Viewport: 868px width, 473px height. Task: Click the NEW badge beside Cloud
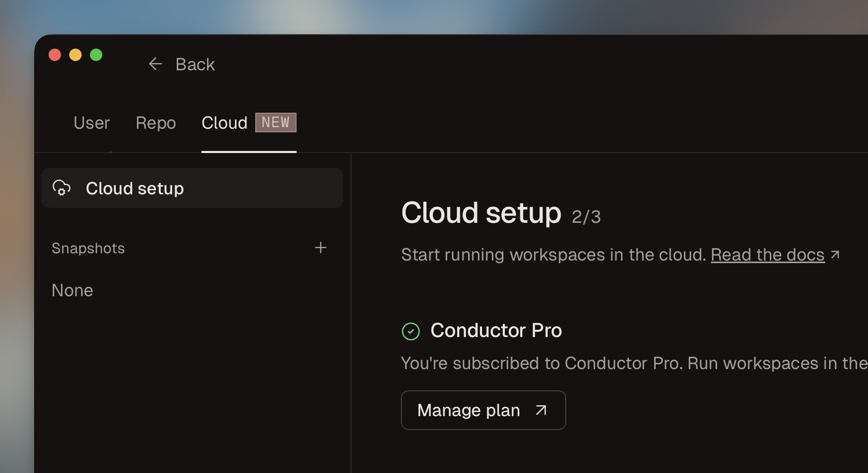point(276,123)
